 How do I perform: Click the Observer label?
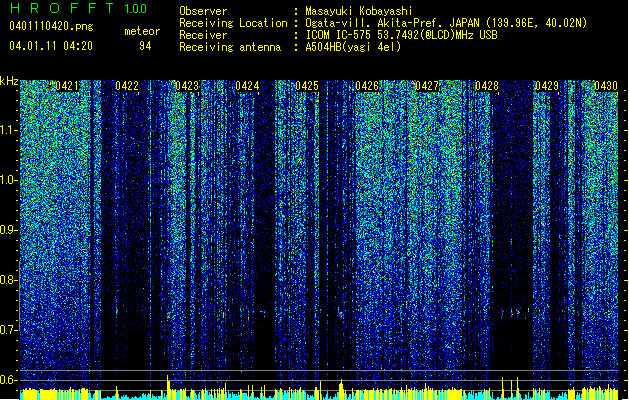pos(203,11)
